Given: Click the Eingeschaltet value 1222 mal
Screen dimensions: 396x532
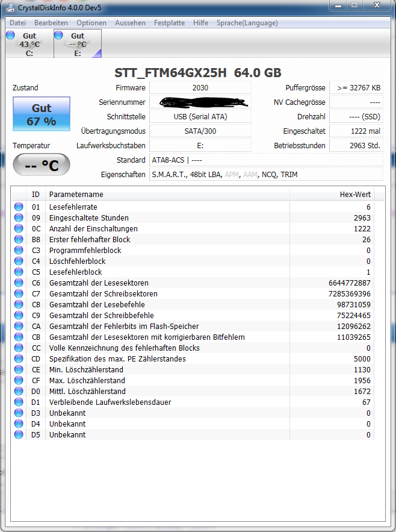Looking at the screenshot, I should pos(356,131).
